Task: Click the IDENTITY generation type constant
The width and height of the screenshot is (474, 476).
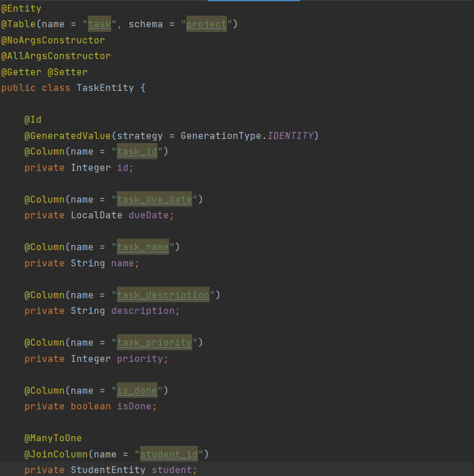Action: coord(290,136)
